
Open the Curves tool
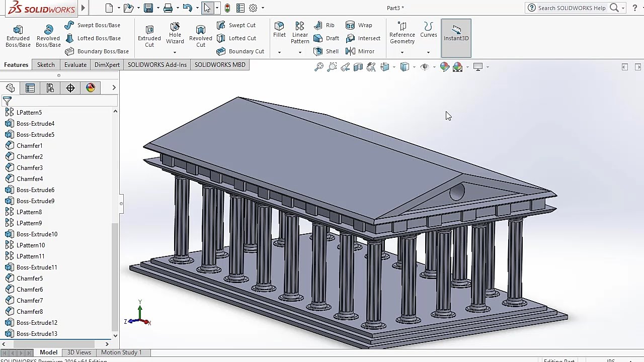click(x=429, y=30)
